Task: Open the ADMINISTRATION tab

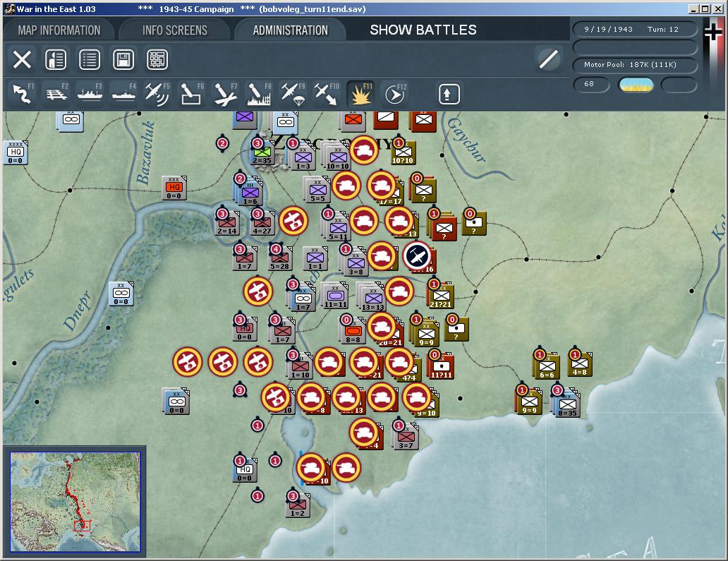Action: click(290, 30)
